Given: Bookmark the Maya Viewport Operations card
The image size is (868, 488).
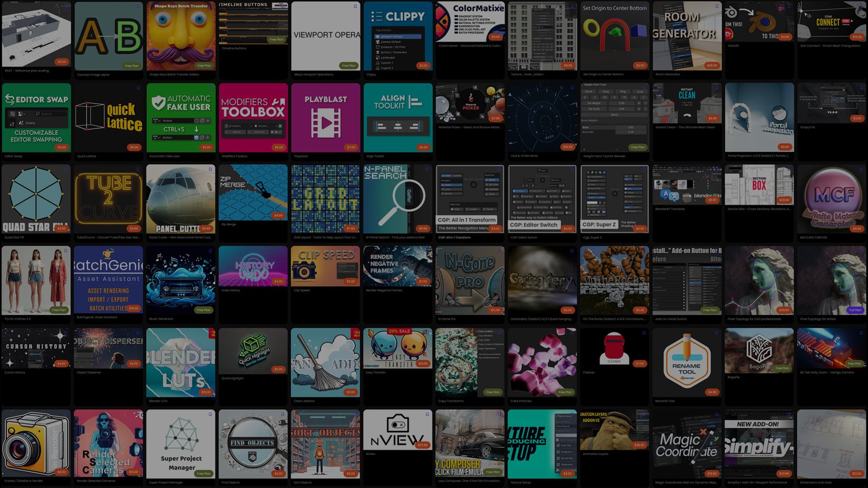Looking at the screenshot, I should (355, 7).
